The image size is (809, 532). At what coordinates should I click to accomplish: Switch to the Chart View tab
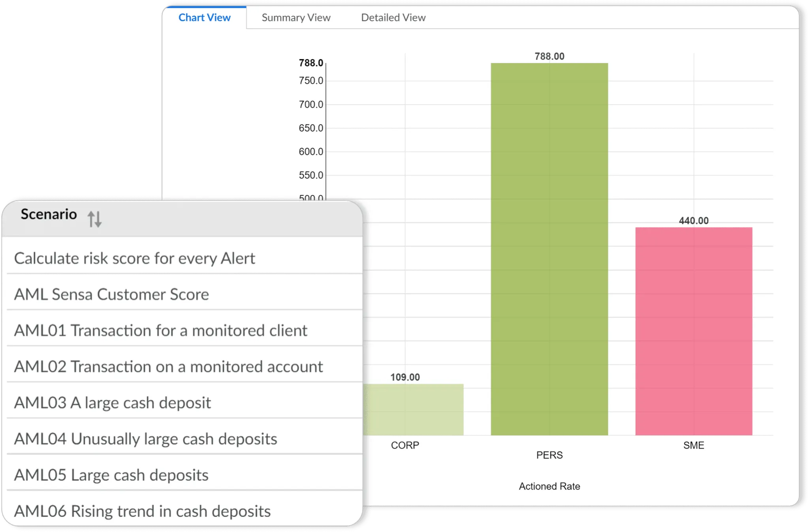coord(204,18)
